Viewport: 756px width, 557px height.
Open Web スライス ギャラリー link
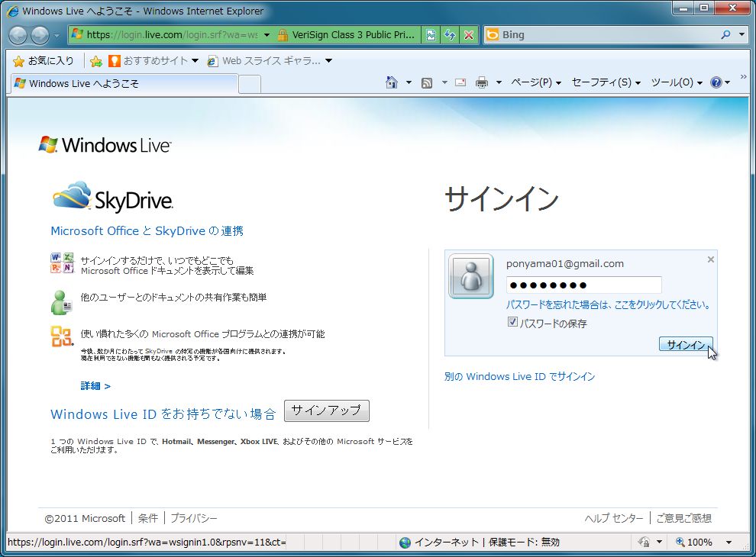coord(263,61)
